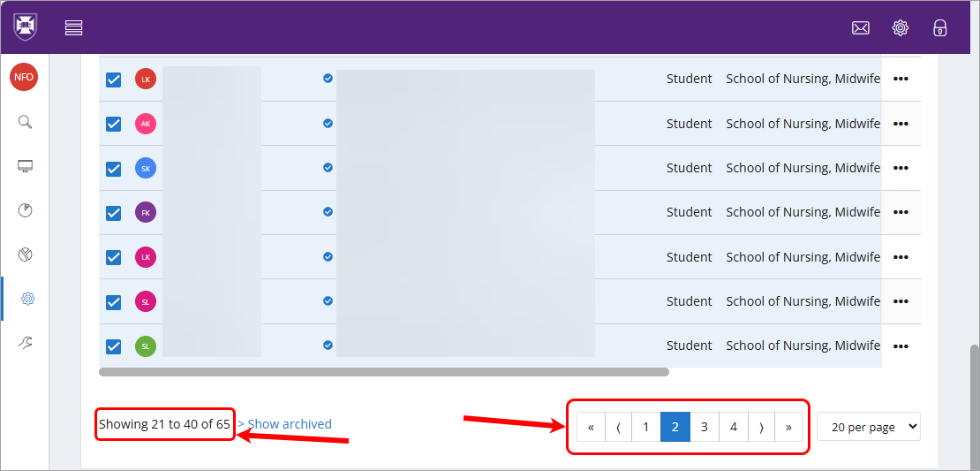Click 'Student' in the AK row
980x471 pixels.
pos(689,124)
